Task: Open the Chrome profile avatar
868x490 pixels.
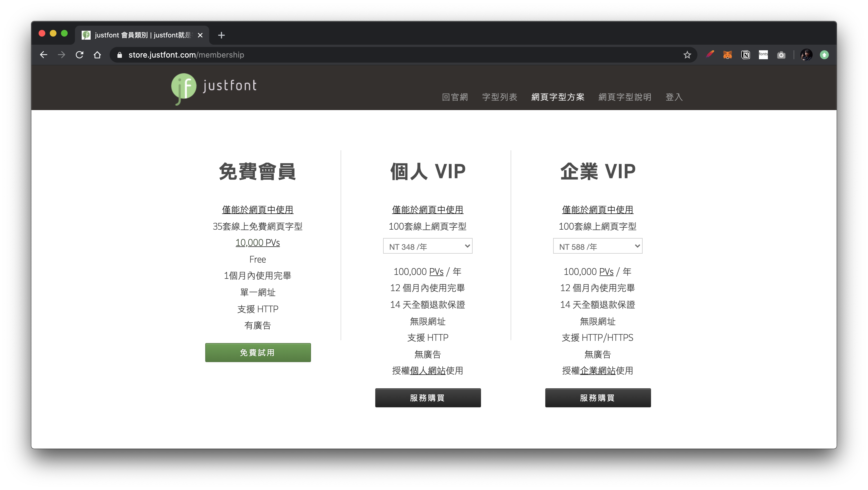Action: click(806, 54)
